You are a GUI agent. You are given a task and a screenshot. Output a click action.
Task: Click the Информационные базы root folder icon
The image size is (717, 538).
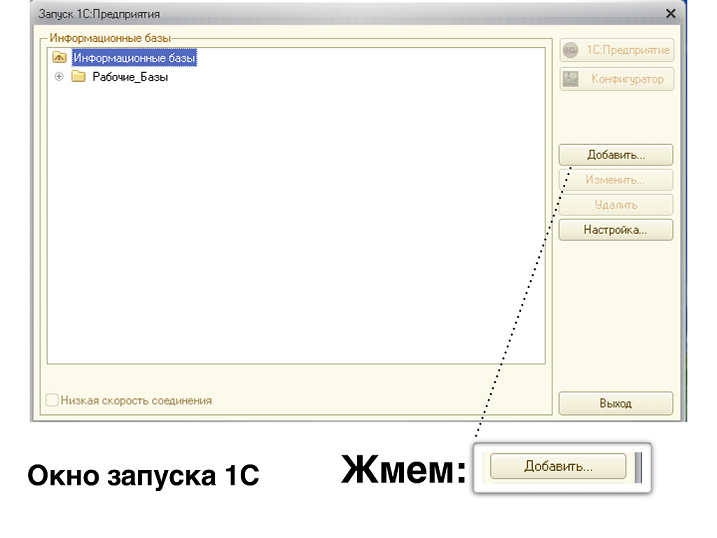[x=59, y=57]
